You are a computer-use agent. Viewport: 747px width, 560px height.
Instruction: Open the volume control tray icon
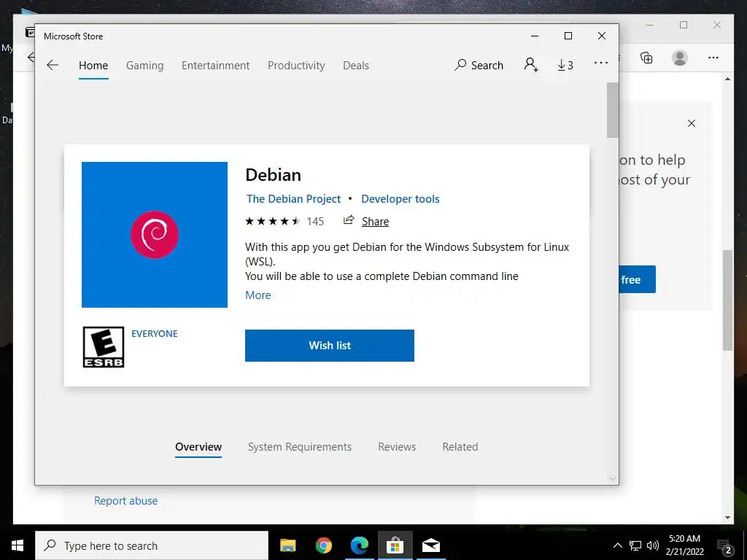(x=653, y=545)
